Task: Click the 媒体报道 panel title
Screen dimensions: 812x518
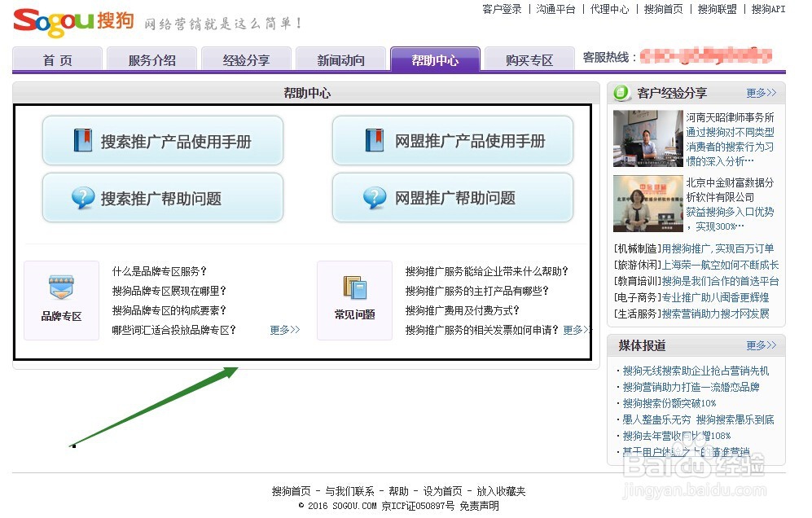Action: (x=642, y=345)
